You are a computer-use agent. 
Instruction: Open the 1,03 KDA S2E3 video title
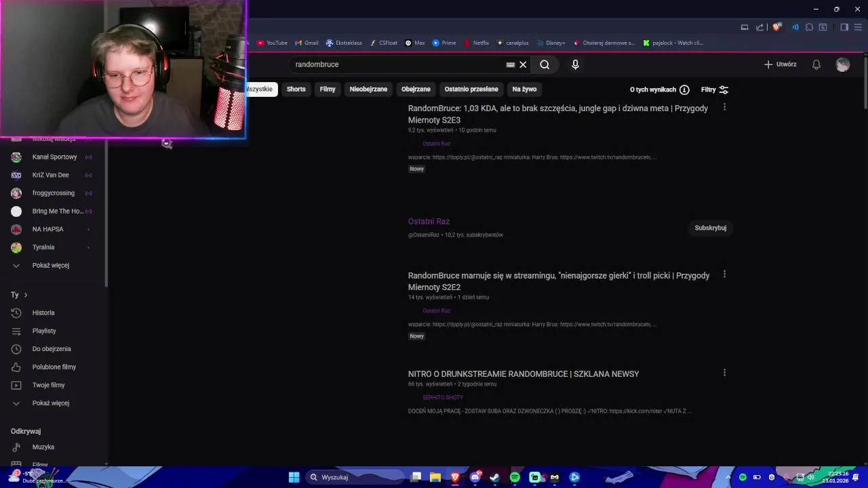point(557,114)
